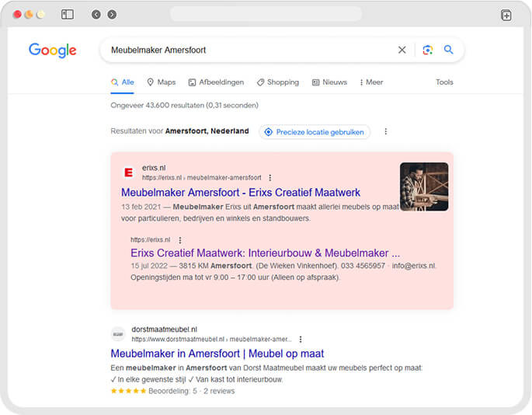Switch to the Afbeeldingen tab
532x415 pixels.
216,82
